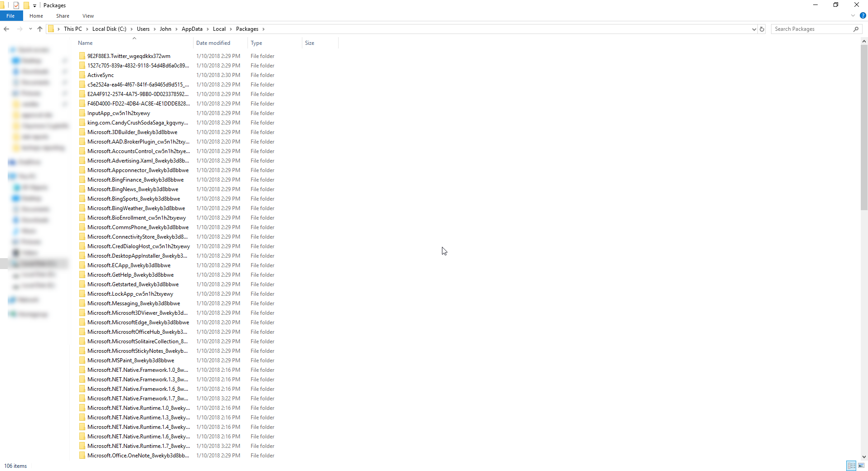Expand the chevron after Packages in breadcrumb

coord(263,29)
